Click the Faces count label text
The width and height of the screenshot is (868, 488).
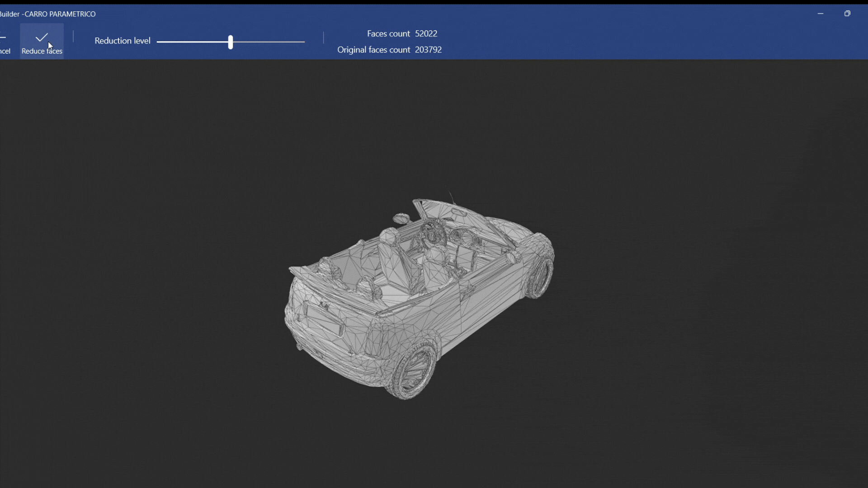click(388, 34)
